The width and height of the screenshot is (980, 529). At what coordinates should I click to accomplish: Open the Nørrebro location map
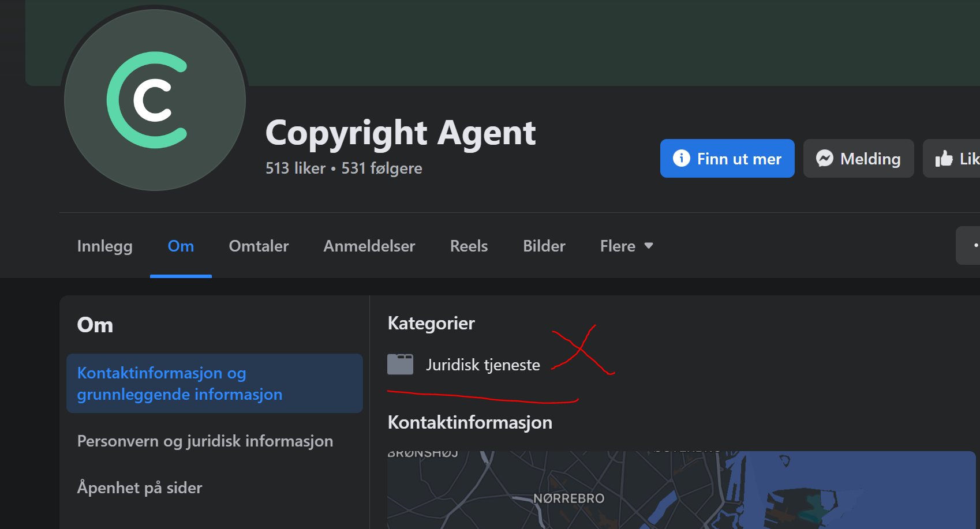coord(681,490)
